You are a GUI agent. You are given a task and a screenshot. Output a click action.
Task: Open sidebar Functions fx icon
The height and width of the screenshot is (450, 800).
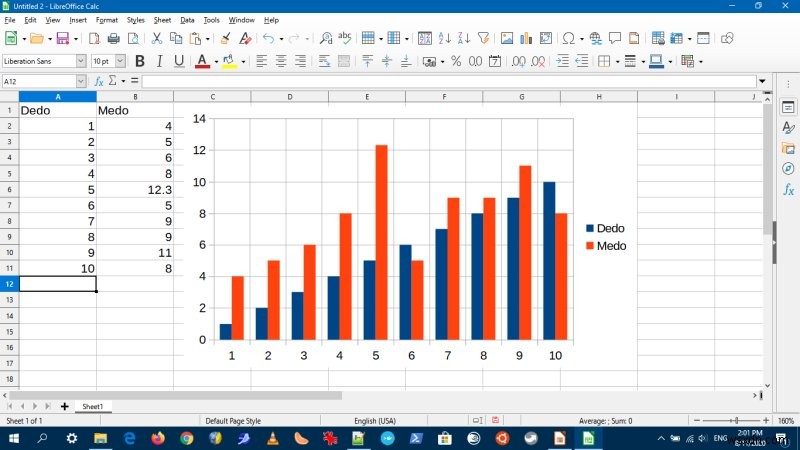(x=788, y=190)
